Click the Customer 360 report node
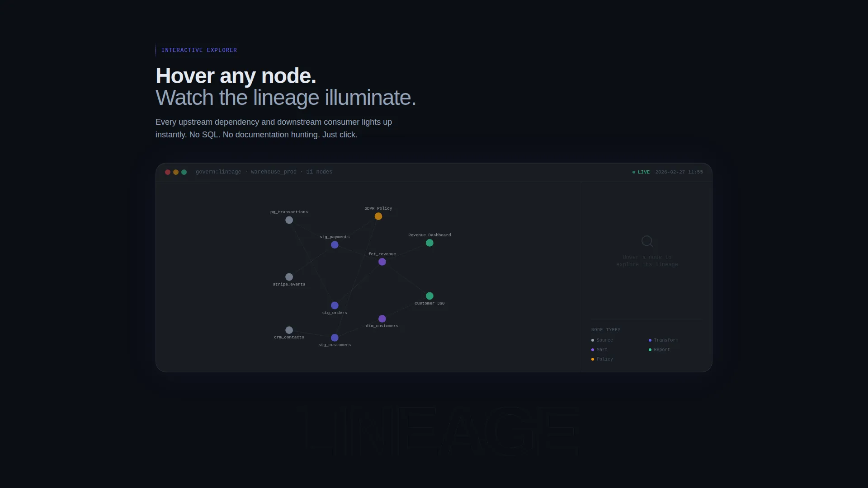The width and height of the screenshot is (868, 488). (429, 296)
